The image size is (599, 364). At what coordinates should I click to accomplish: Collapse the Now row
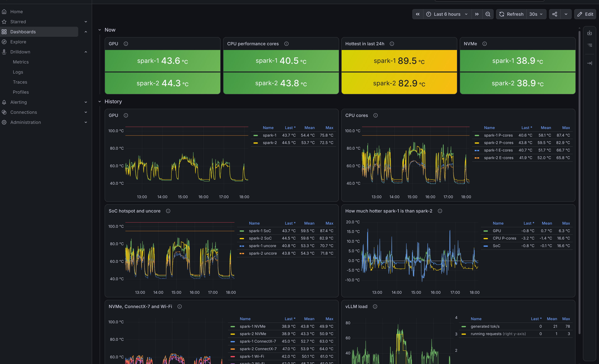tap(99, 30)
